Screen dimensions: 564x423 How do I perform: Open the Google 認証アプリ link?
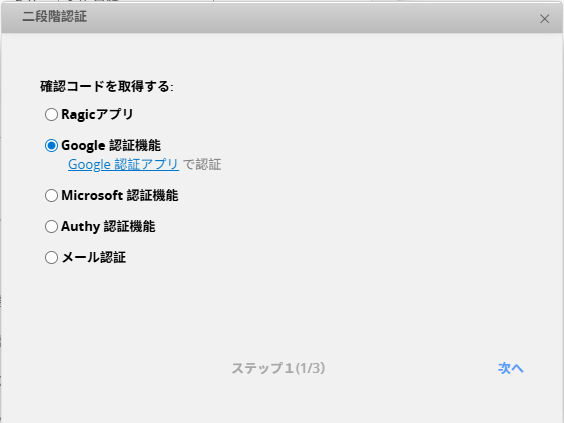(123, 164)
